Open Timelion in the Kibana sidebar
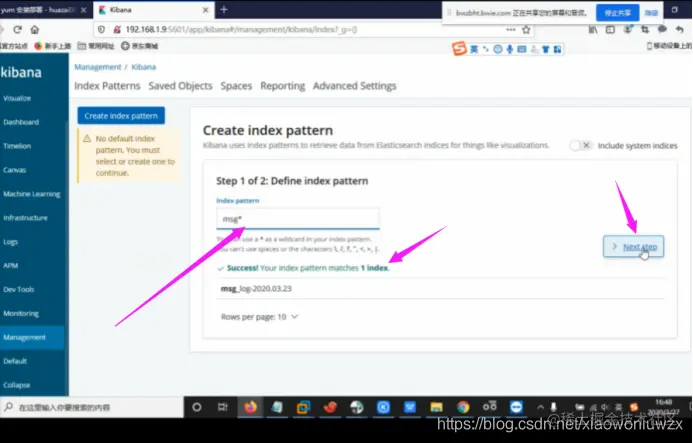 17,146
